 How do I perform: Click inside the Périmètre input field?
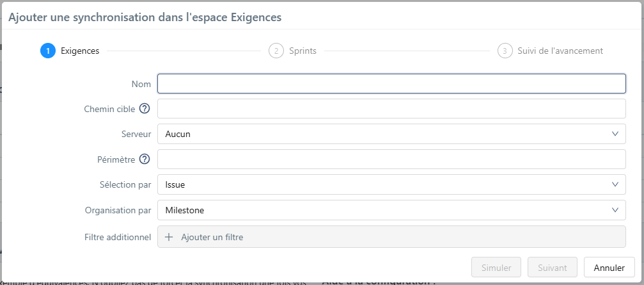click(x=391, y=159)
